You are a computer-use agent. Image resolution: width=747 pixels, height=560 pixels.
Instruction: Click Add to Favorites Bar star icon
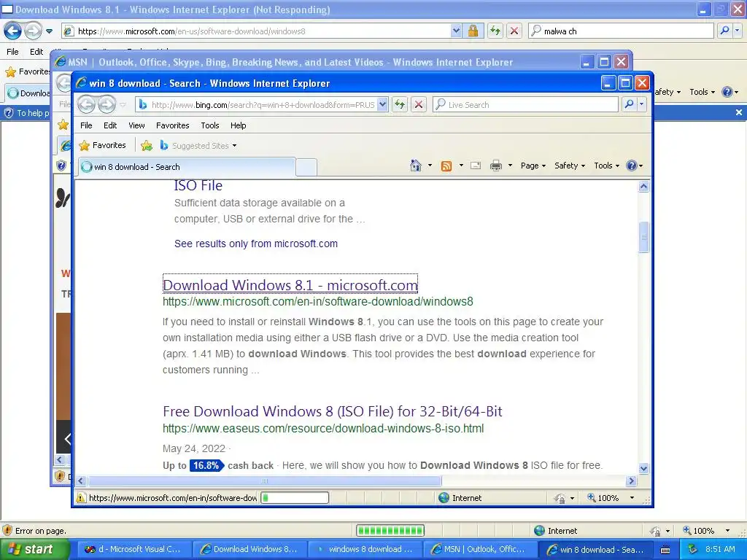coord(147,146)
